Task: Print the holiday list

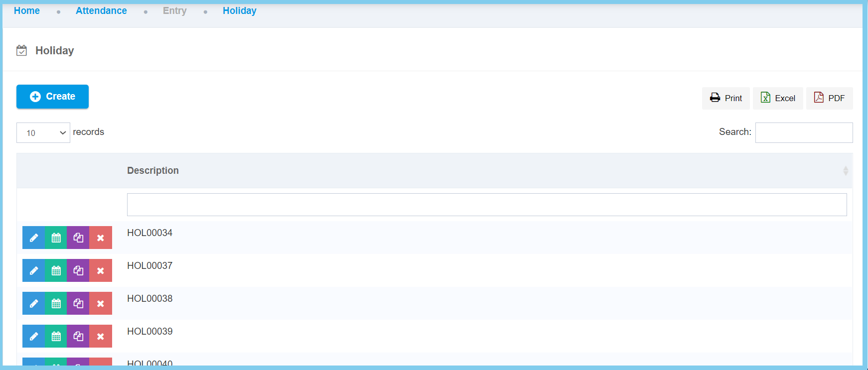Action: point(725,98)
